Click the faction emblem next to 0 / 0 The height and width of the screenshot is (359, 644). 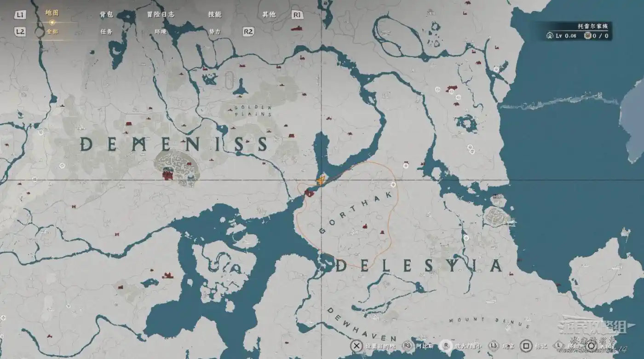pyautogui.click(x=587, y=36)
